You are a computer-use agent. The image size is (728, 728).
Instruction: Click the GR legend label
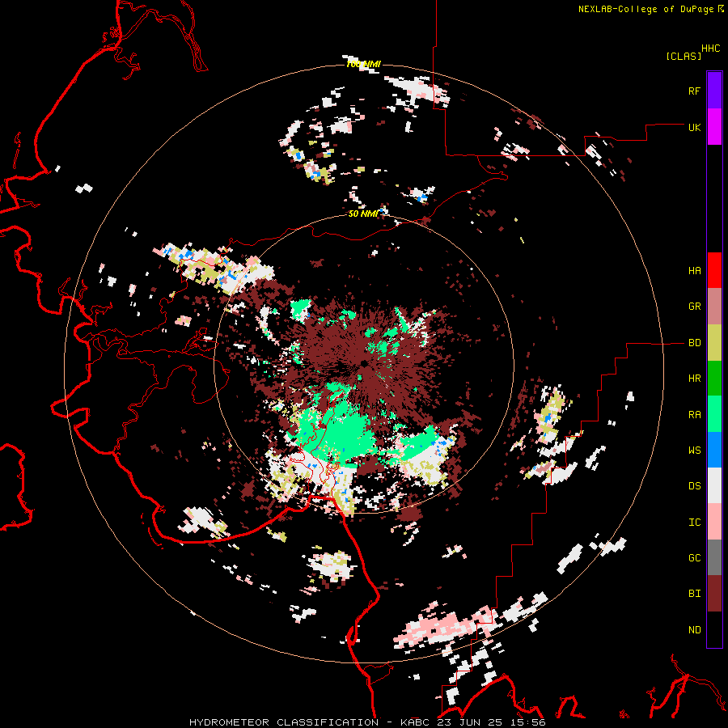(x=694, y=307)
